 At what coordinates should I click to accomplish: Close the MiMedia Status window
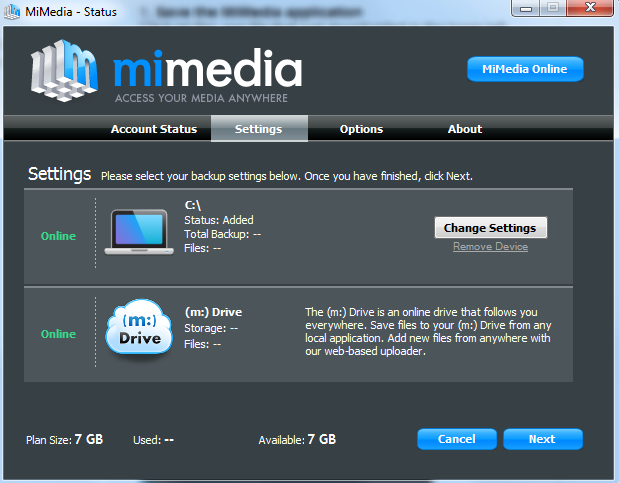click(590, 8)
